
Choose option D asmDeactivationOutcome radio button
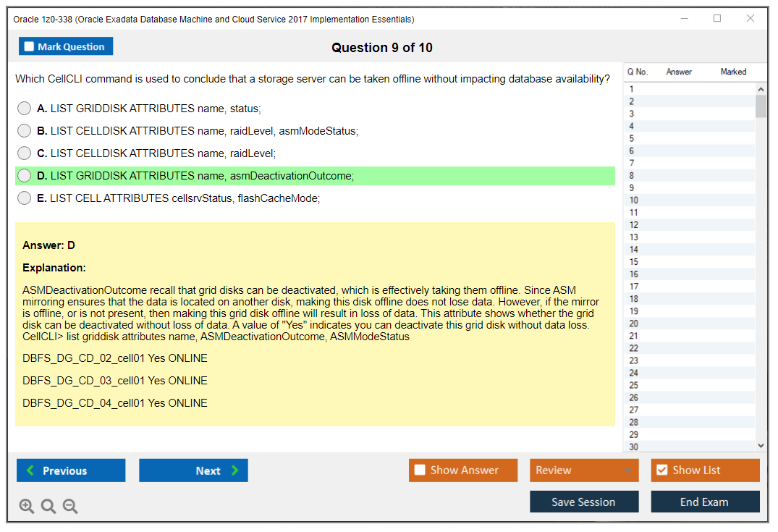click(25, 176)
